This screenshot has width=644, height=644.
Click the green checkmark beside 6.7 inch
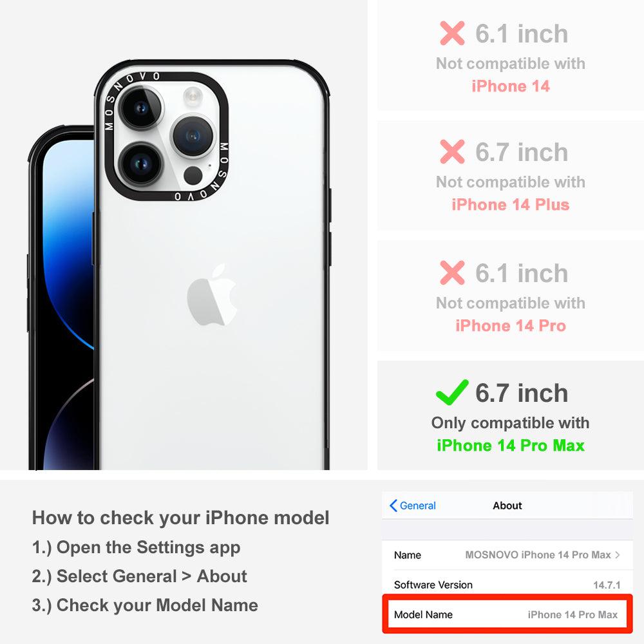(452, 392)
